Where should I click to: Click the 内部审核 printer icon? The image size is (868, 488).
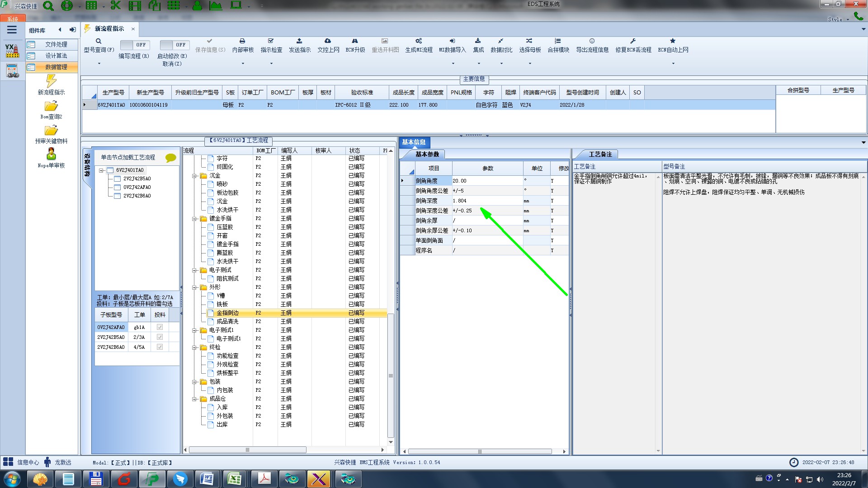click(x=242, y=41)
